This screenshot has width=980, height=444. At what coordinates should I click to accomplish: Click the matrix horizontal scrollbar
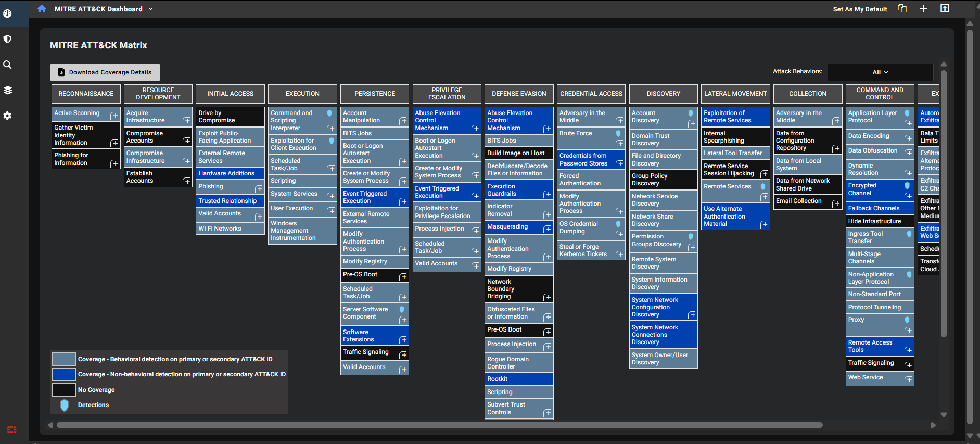coord(440,425)
